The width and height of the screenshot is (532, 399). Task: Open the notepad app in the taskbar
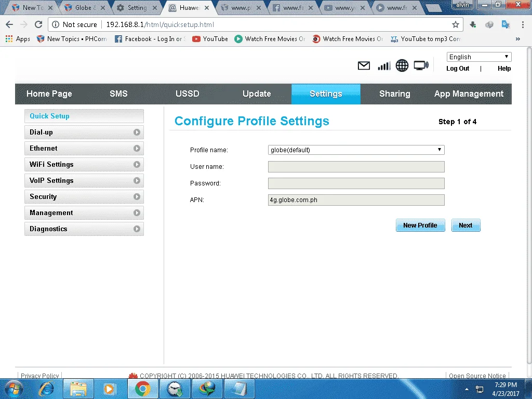tap(239, 389)
